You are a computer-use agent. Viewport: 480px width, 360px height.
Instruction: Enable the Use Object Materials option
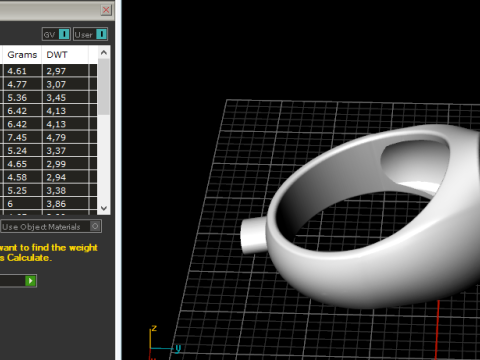95,226
